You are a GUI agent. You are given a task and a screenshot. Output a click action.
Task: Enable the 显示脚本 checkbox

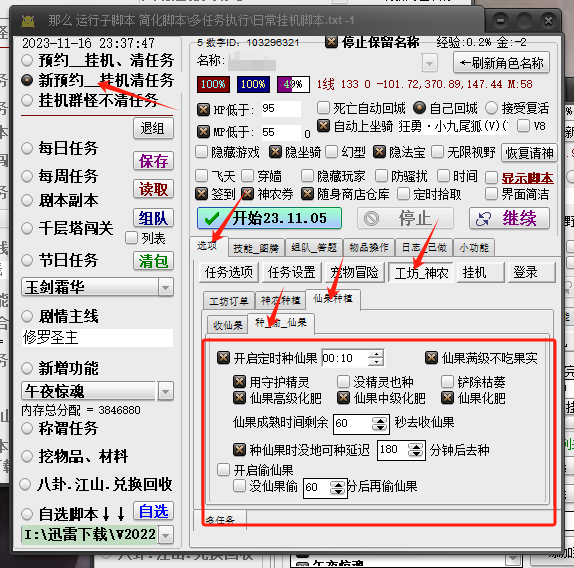click(491, 178)
